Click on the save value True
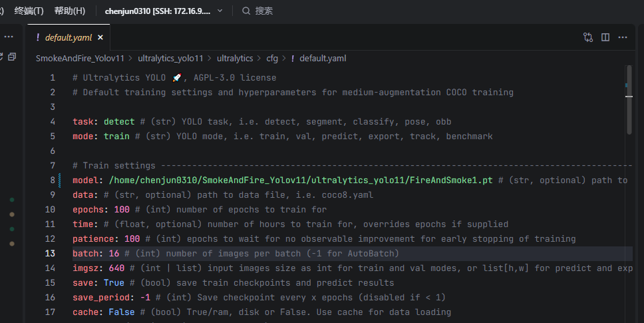This screenshot has width=644, height=323. [114, 283]
